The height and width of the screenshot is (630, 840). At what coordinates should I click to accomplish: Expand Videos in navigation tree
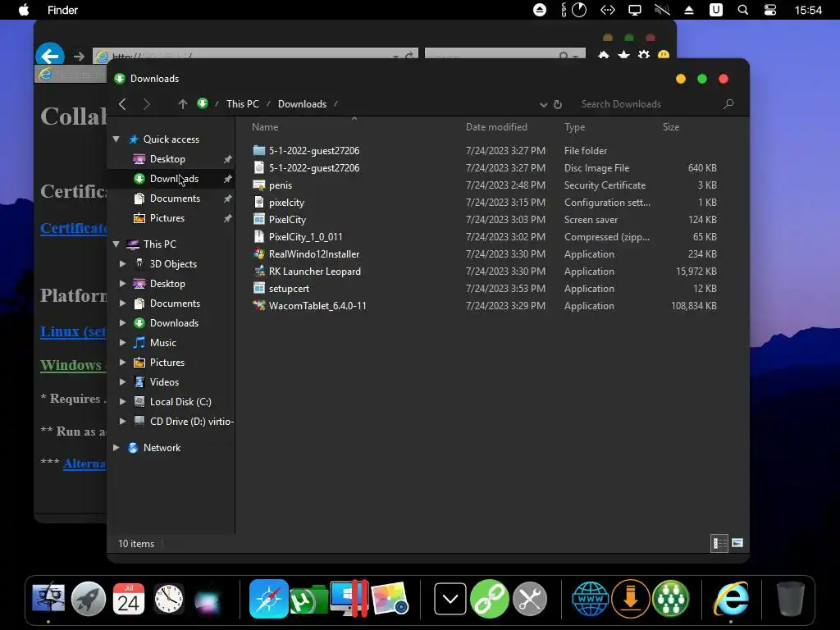pos(123,382)
